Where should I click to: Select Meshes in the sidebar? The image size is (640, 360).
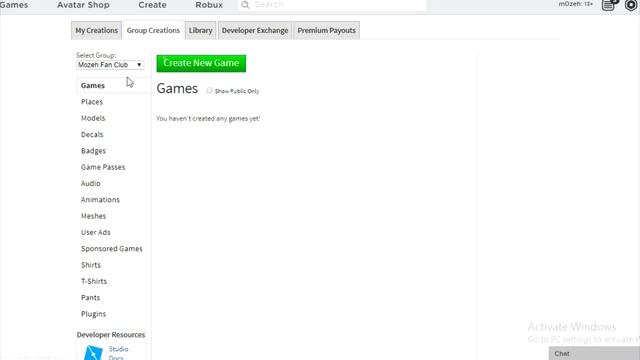(93, 216)
